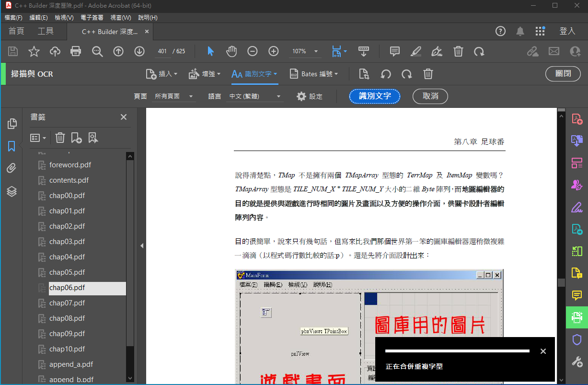Open the zoom level 107% dropdown
Viewport: 588px width, 385px height.
pyautogui.click(x=316, y=51)
